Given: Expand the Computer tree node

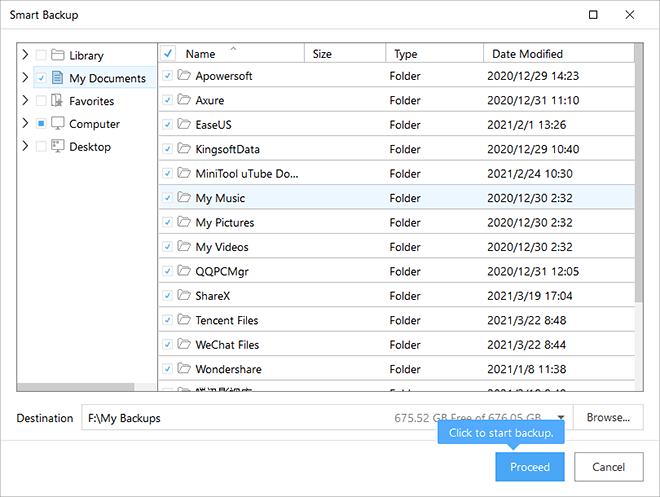Looking at the screenshot, I should (x=25, y=124).
